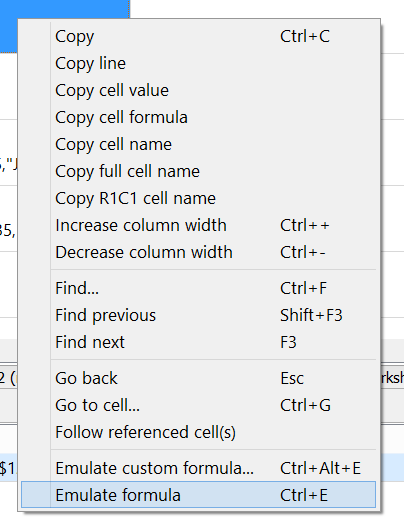Select Follow referenced cell(s)
This screenshot has width=404, height=528.
pos(198,432)
